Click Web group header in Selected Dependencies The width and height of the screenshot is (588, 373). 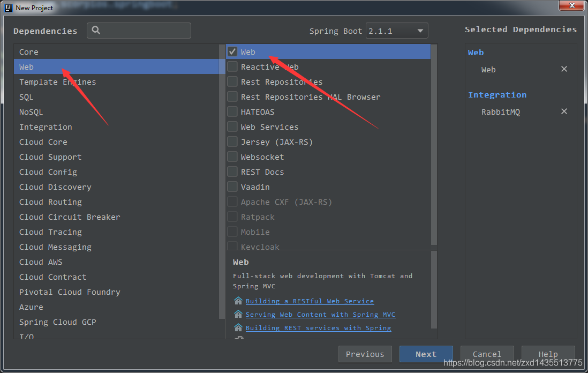pos(476,53)
